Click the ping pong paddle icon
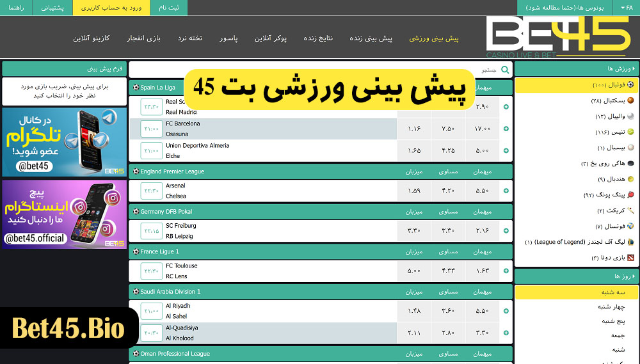Screen dimensions: 640x364 (630, 194)
